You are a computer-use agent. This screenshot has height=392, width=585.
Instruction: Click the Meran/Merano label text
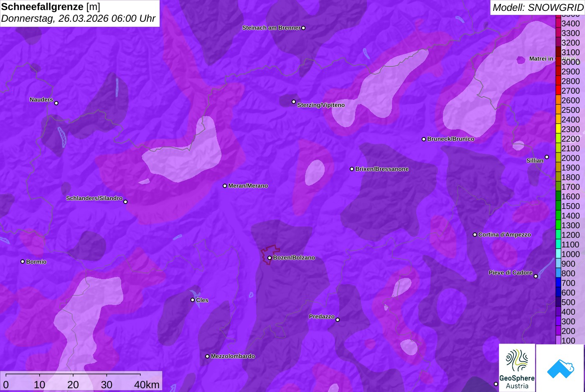point(248,186)
